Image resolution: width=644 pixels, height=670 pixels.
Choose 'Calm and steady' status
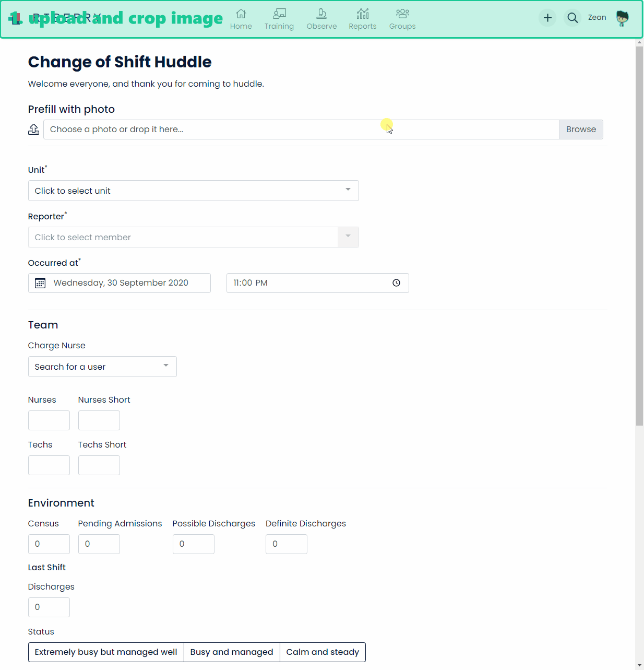(323, 652)
